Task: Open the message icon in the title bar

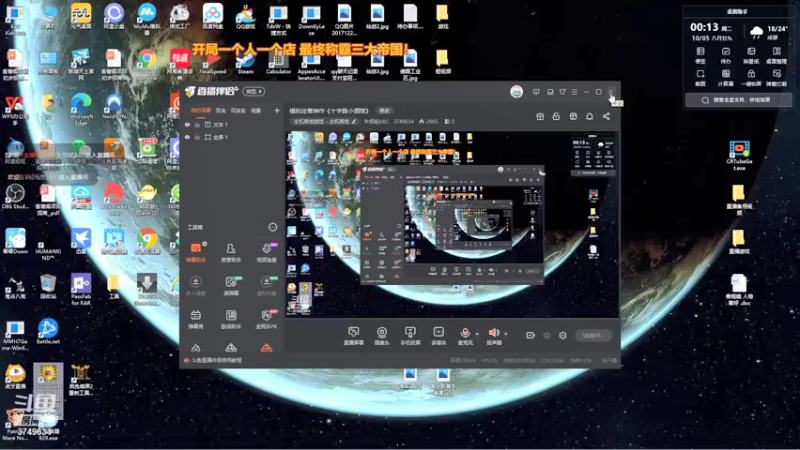Action: click(x=536, y=92)
